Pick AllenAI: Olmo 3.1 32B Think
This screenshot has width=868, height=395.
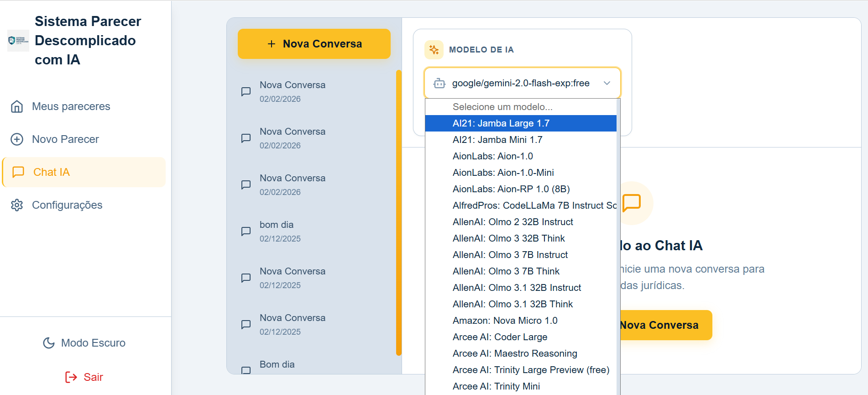coord(521,304)
